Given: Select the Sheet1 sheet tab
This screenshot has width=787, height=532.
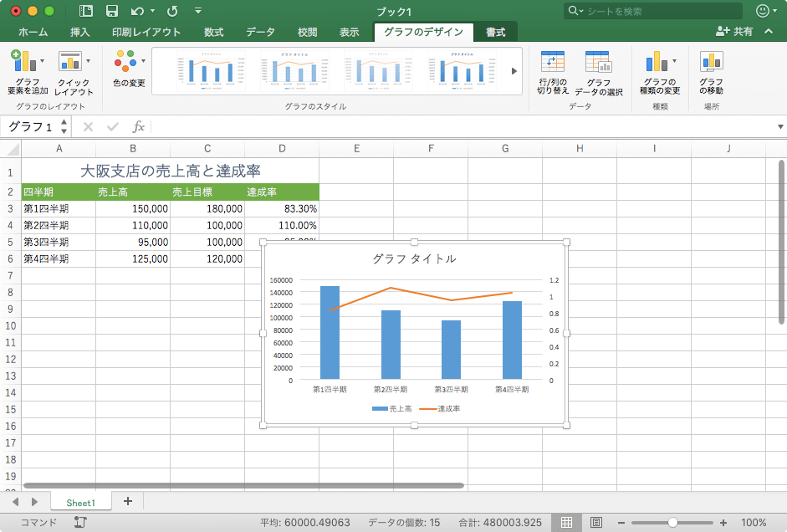Looking at the screenshot, I should coord(81,503).
